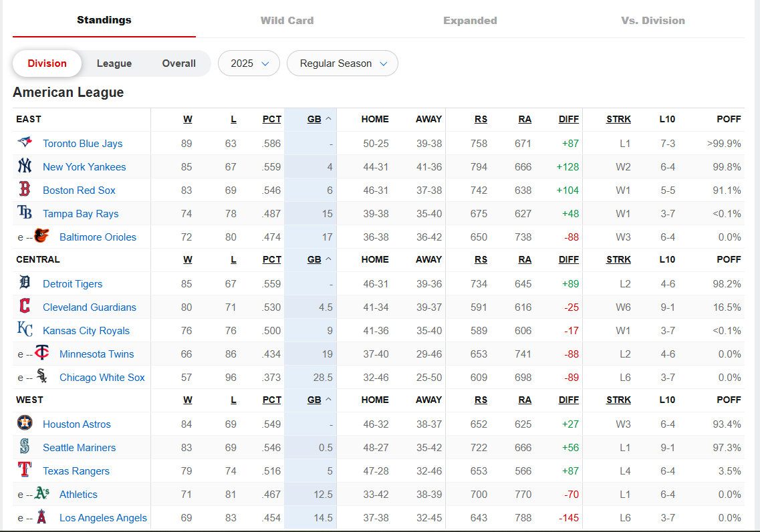This screenshot has height=532, width=760.
Task: Sort Central division by DIFF column
Action: [569, 260]
